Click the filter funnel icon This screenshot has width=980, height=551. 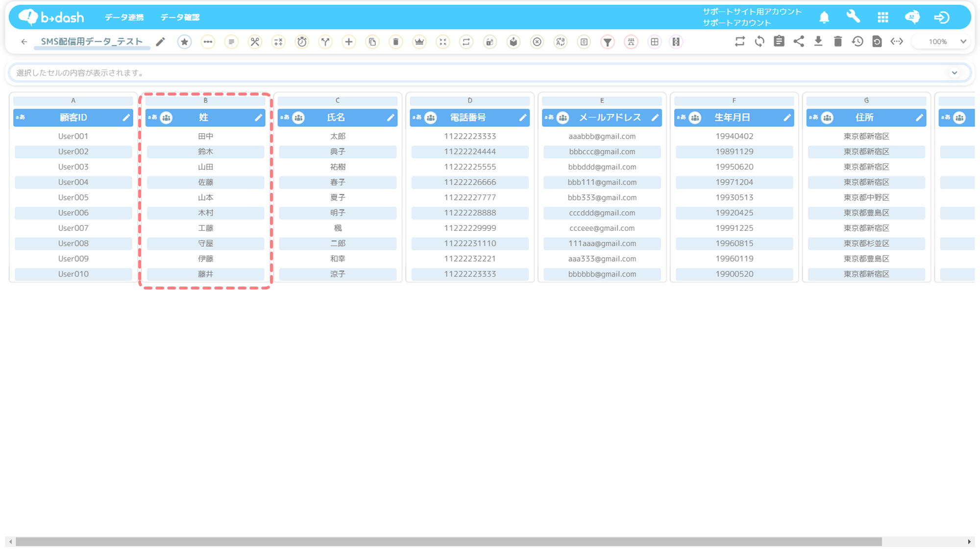(608, 42)
